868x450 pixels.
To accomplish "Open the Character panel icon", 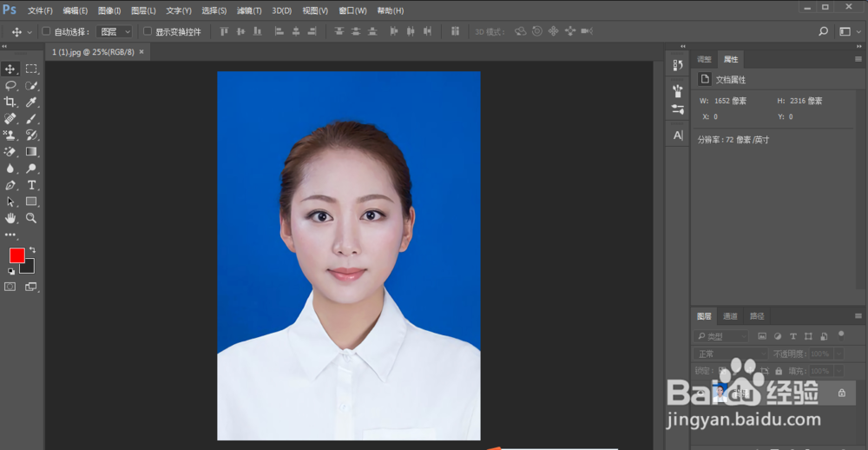I will 678,136.
